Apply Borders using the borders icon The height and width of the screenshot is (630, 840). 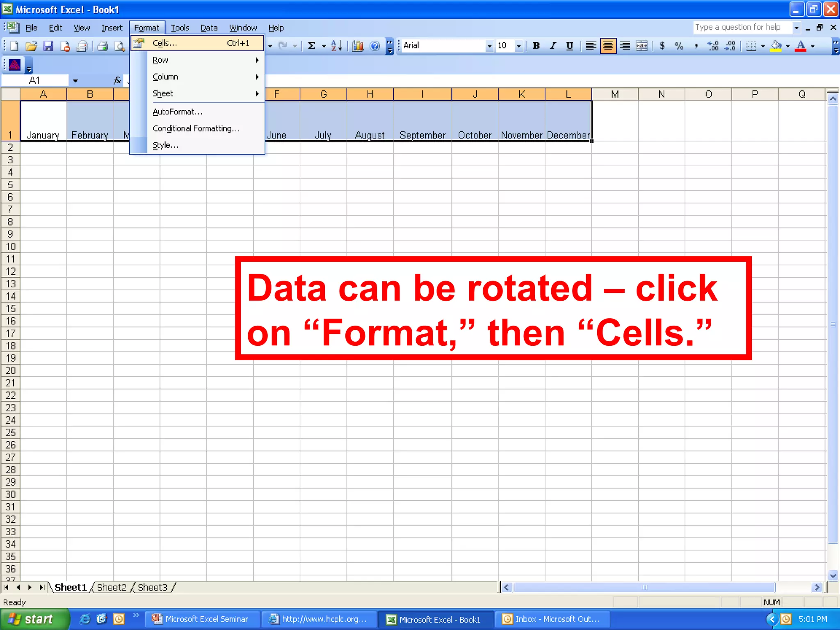click(x=751, y=46)
